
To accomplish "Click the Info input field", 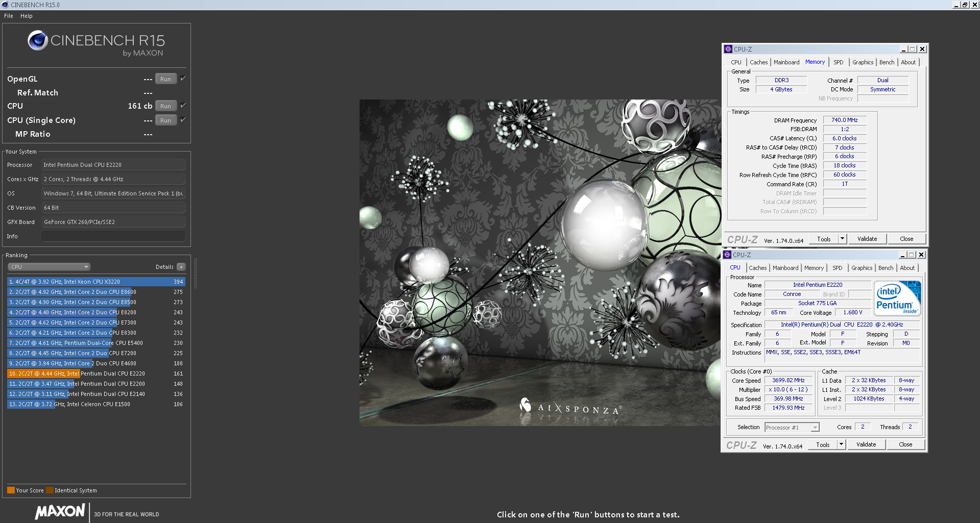I will [113, 236].
